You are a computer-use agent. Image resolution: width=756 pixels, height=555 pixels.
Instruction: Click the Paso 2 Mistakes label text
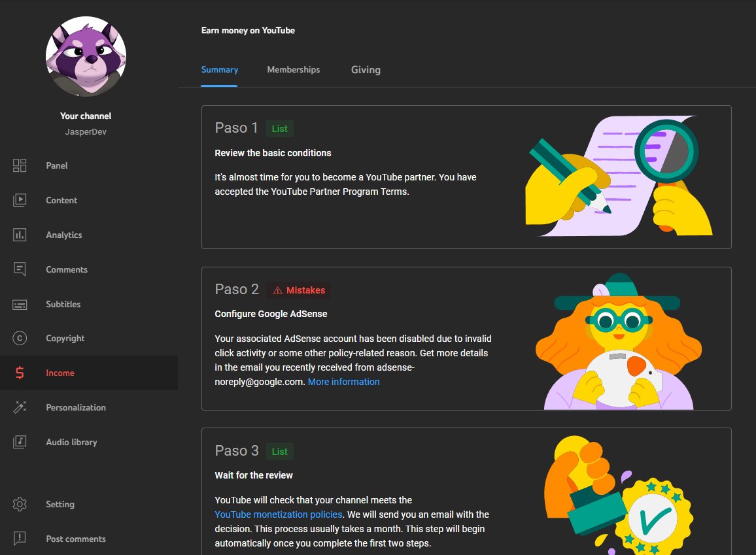305,290
